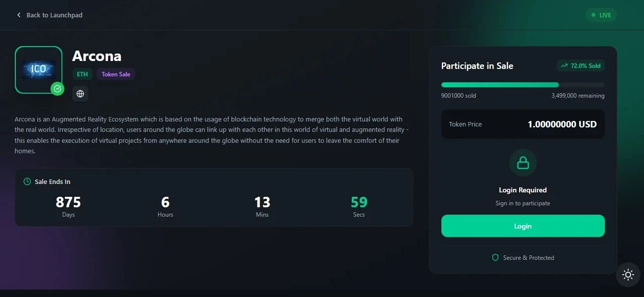Click the Arcona project title
644x297 pixels.
click(97, 56)
